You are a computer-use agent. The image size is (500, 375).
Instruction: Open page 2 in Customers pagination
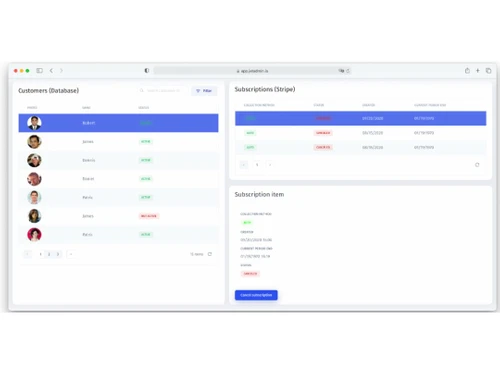[49, 254]
